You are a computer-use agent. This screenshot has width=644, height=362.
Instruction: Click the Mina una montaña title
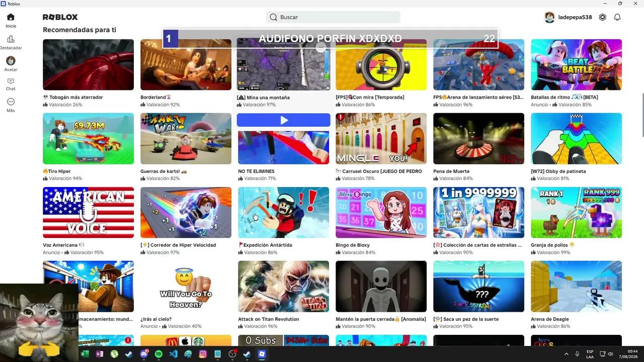pyautogui.click(x=263, y=98)
